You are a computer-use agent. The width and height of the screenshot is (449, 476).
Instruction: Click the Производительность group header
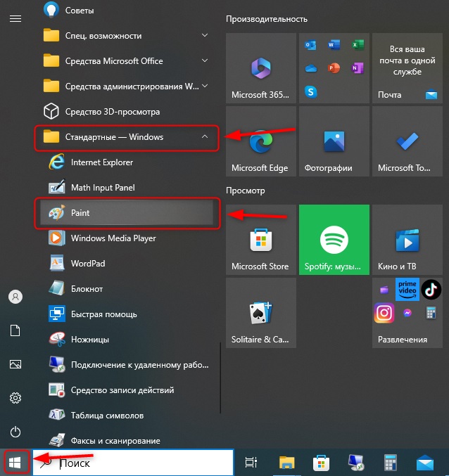pyautogui.click(x=267, y=19)
